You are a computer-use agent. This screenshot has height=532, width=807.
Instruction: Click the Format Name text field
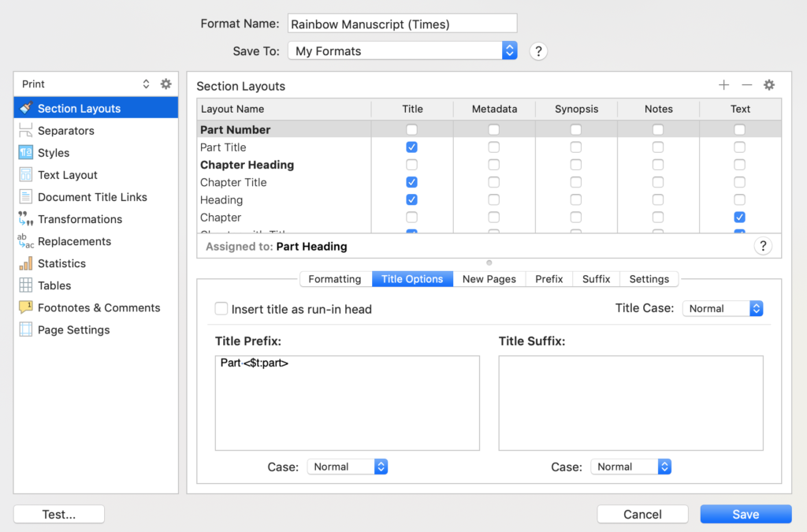tap(403, 24)
